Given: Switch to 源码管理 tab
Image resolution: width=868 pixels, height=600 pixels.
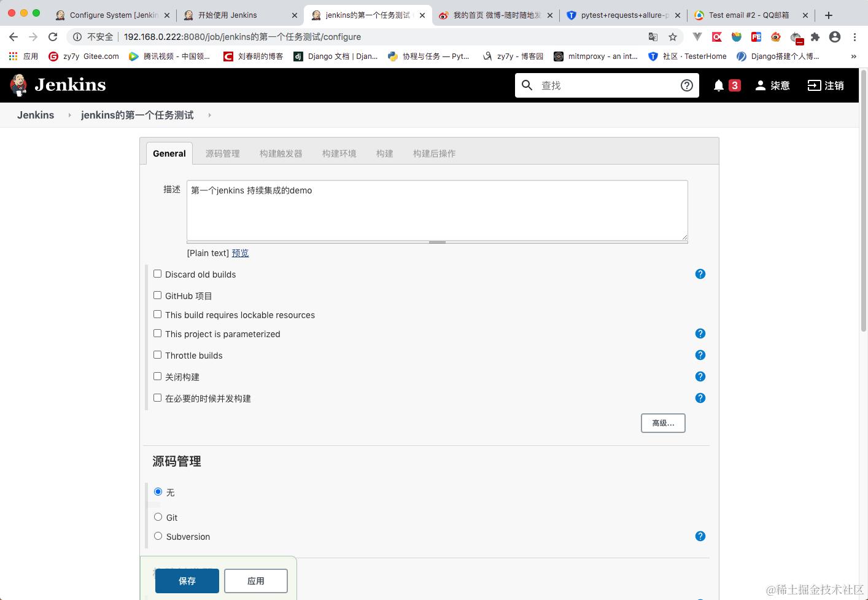Looking at the screenshot, I should point(223,154).
